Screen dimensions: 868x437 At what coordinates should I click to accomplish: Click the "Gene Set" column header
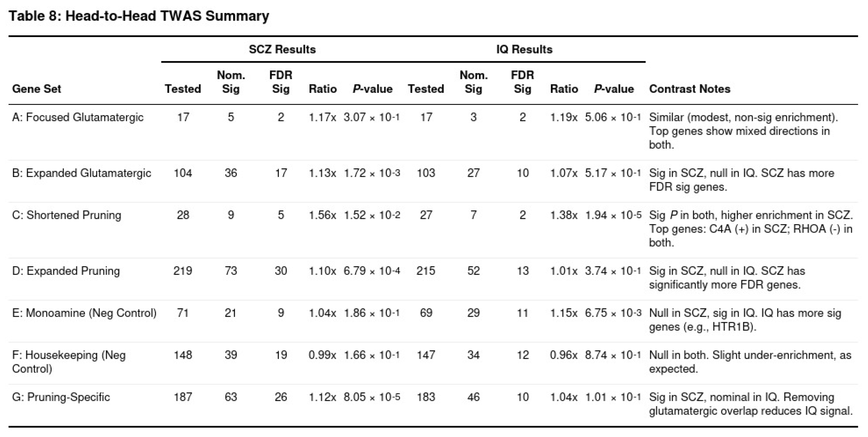(x=36, y=89)
